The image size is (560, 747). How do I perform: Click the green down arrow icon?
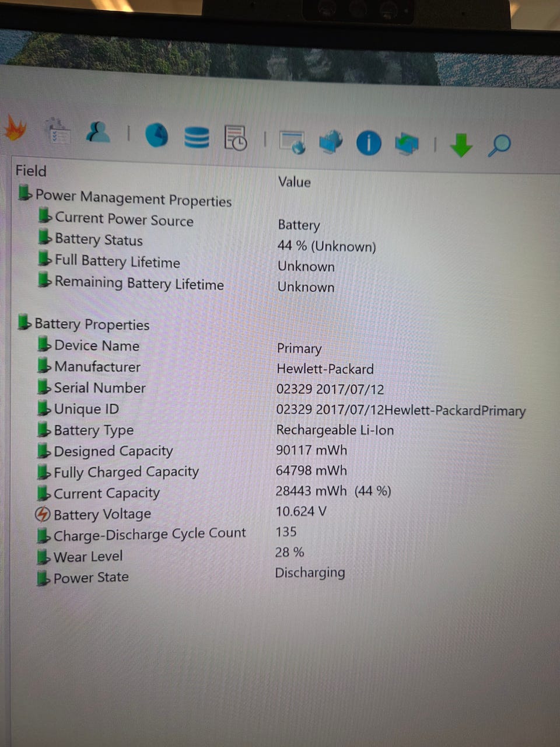461,145
